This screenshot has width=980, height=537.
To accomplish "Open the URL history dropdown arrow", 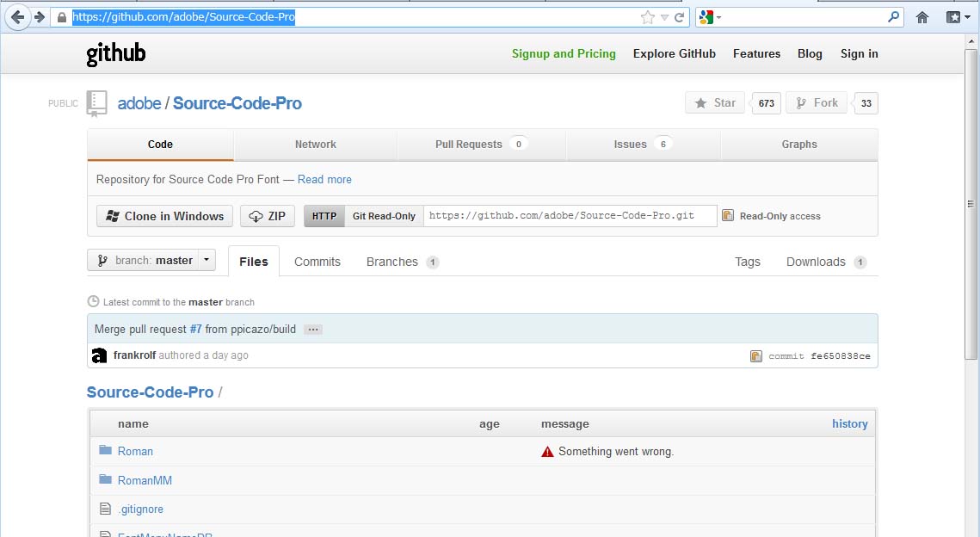I will pyautogui.click(x=664, y=17).
